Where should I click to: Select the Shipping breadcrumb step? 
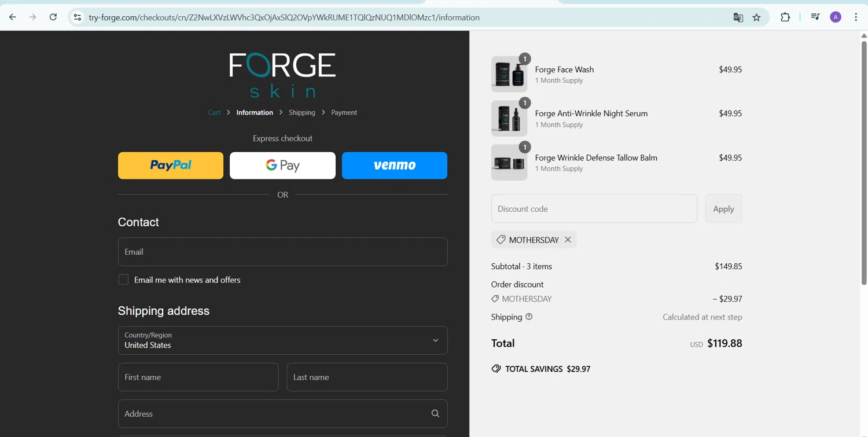(x=302, y=112)
